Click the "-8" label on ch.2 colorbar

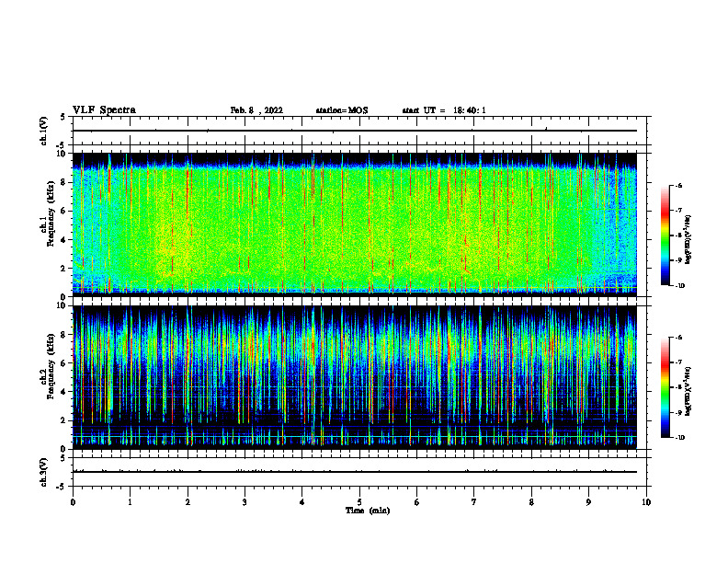pyautogui.click(x=678, y=387)
